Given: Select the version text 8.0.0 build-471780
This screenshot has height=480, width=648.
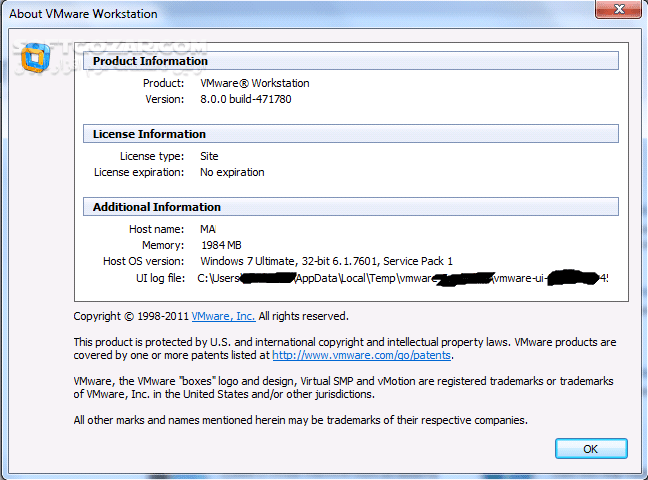Looking at the screenshot, I should tap(246, 99).
